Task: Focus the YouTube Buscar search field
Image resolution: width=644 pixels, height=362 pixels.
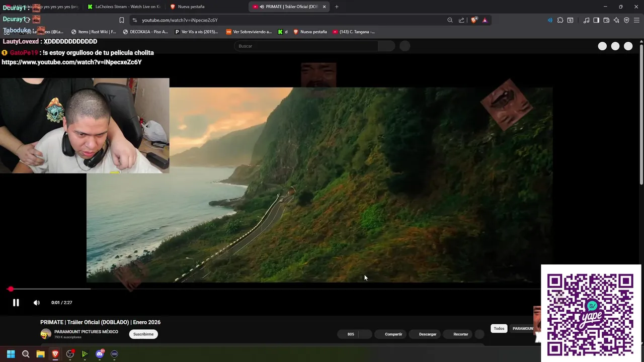Action: pyautogui.click(x=306, y=46)
